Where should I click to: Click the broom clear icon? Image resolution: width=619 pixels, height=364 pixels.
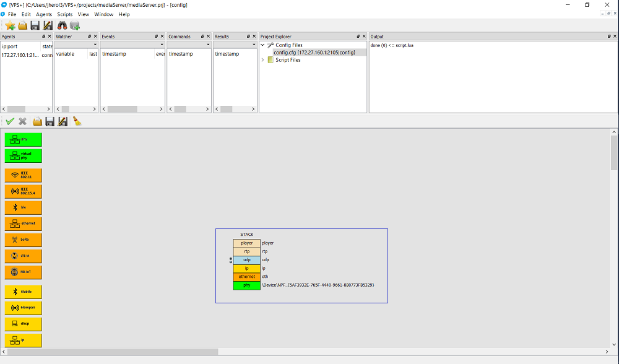click(x=77, y=121)
